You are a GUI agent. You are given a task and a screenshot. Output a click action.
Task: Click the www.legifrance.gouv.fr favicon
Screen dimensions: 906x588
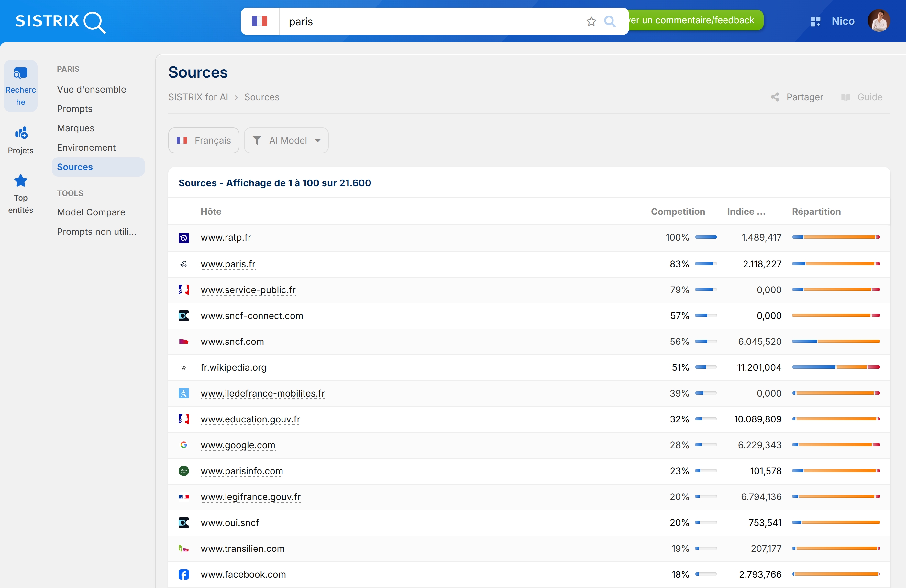184,497
